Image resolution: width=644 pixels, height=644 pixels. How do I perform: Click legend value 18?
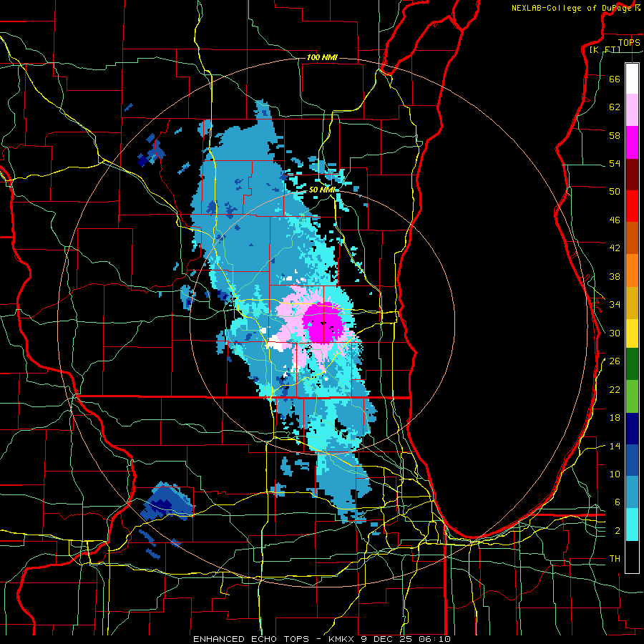click(x=615, y=418)
